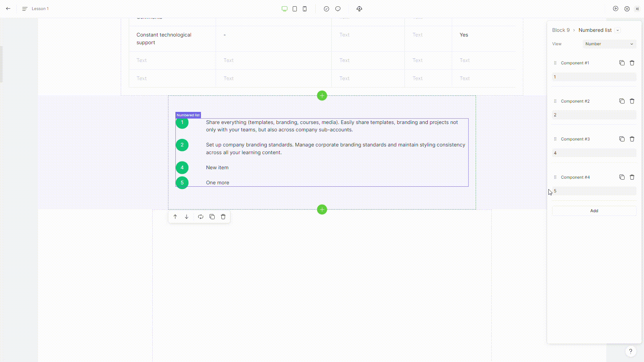This screenshot has height=362, width=644.
Task: Move block down with arrow icon
Action: (x=186, y=217)
